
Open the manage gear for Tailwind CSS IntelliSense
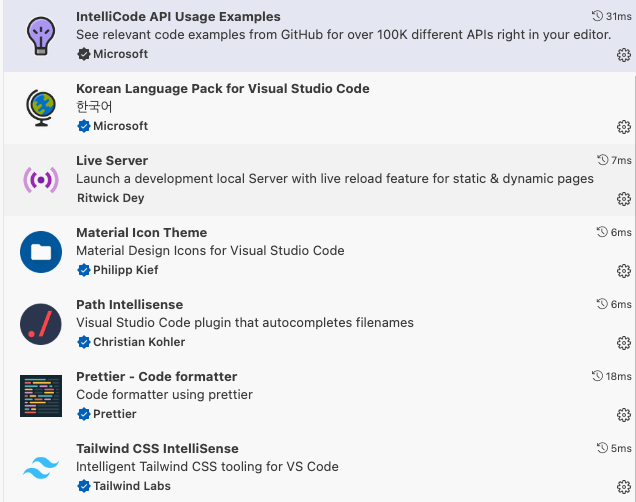click(624, 487)
